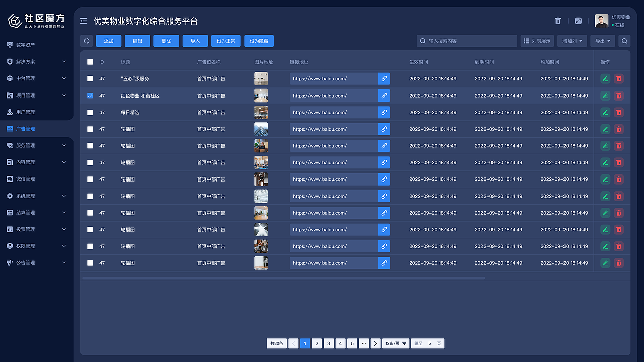
Task: Copy link icon in "五心"级服务 row
Action: click(384, 79)
